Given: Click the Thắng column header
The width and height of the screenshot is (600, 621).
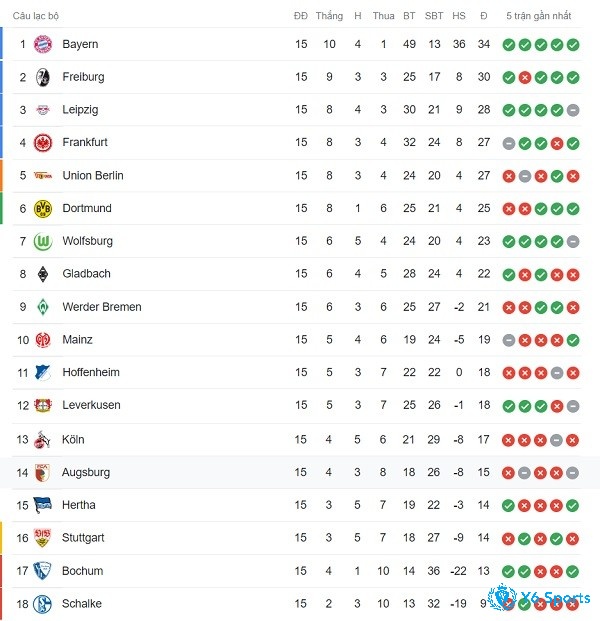Looking at the screenshot, I should [329, 16].
